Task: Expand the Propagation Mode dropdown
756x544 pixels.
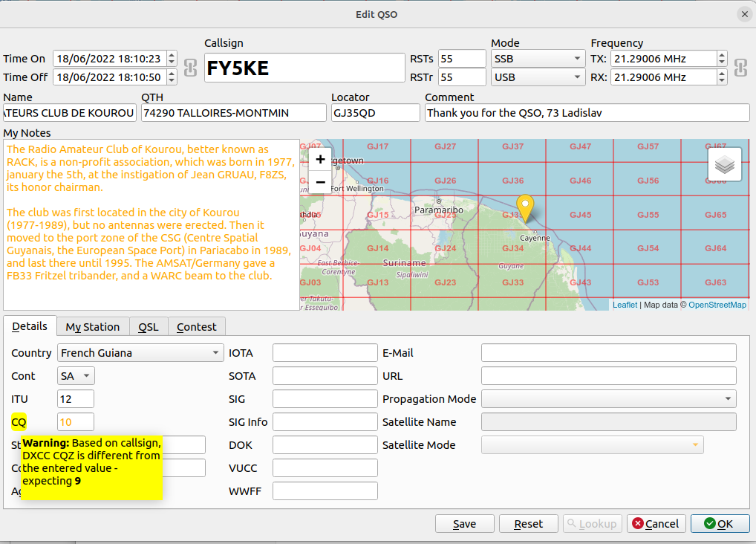Action: click(x=608, y=398)
